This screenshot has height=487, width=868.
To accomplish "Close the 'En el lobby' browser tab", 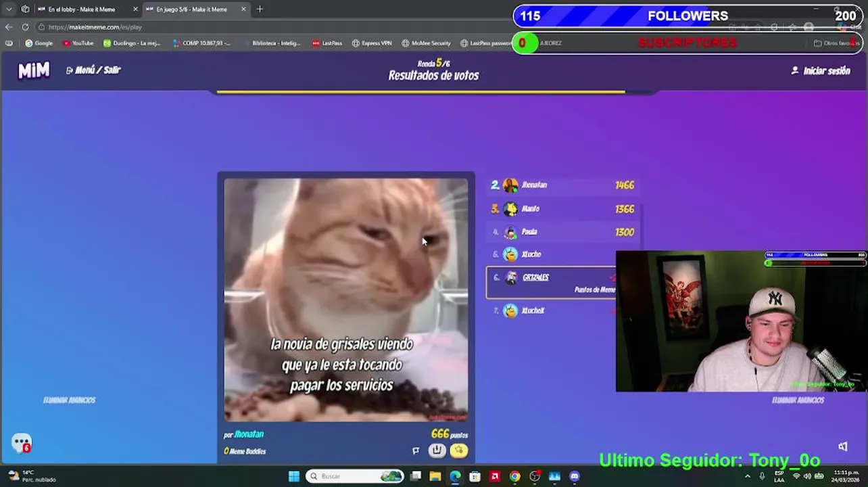I will point(135,9).
